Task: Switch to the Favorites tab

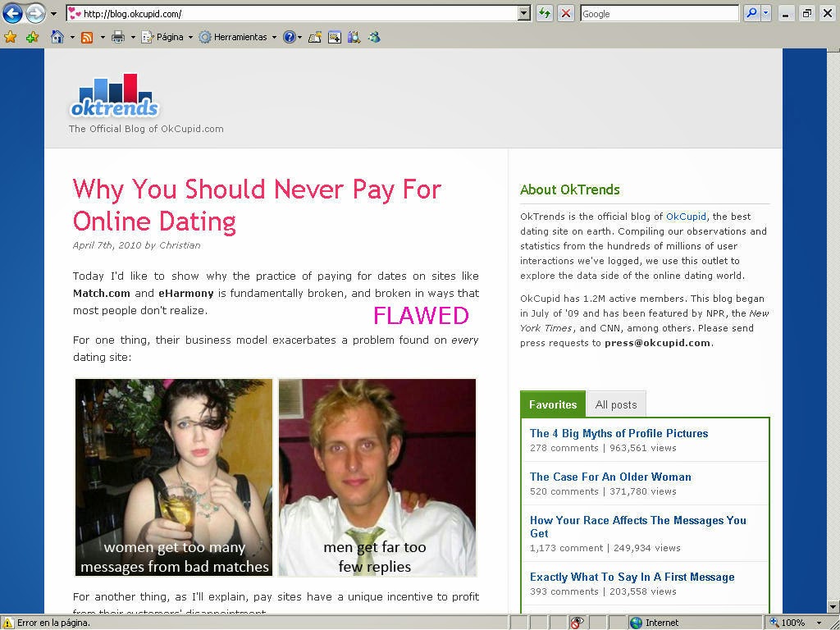Action: (553, 404)
